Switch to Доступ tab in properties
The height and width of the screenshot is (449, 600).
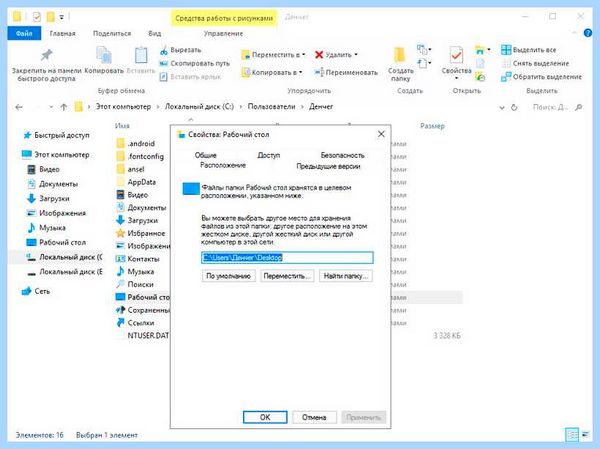269,155
